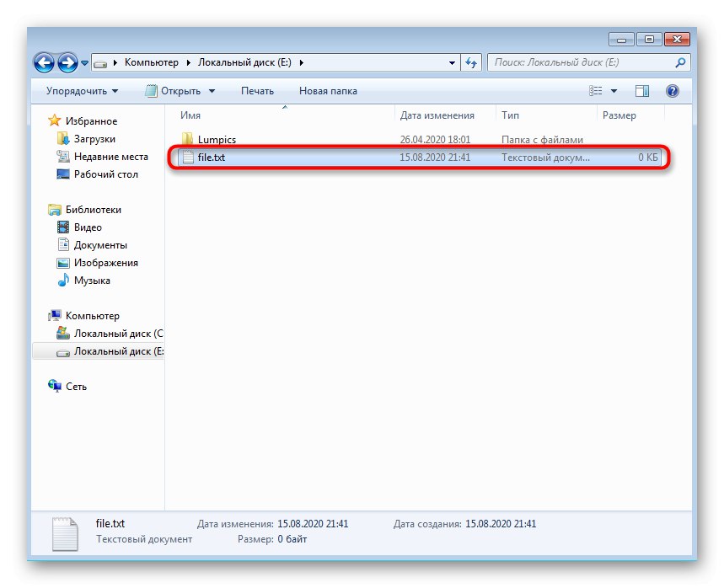Click the magnifier search icon
The image size is (724, 588).
(680, 62)
